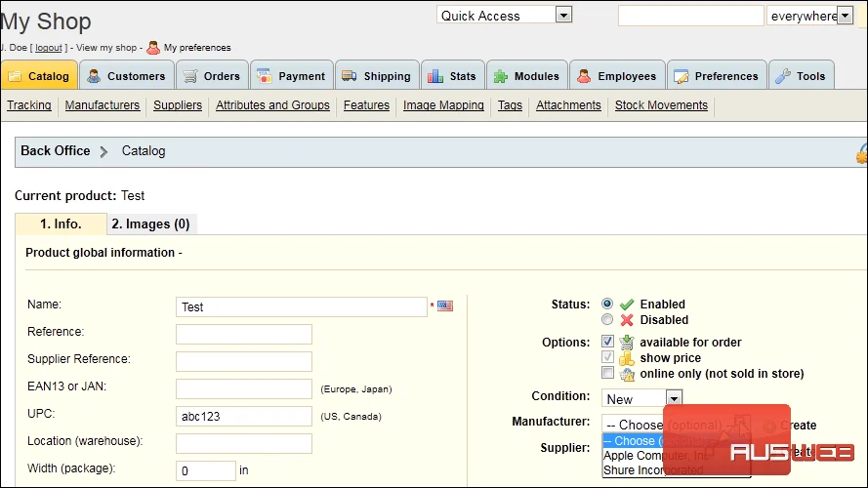Toggle the show price checkbox

click(607, 357)
